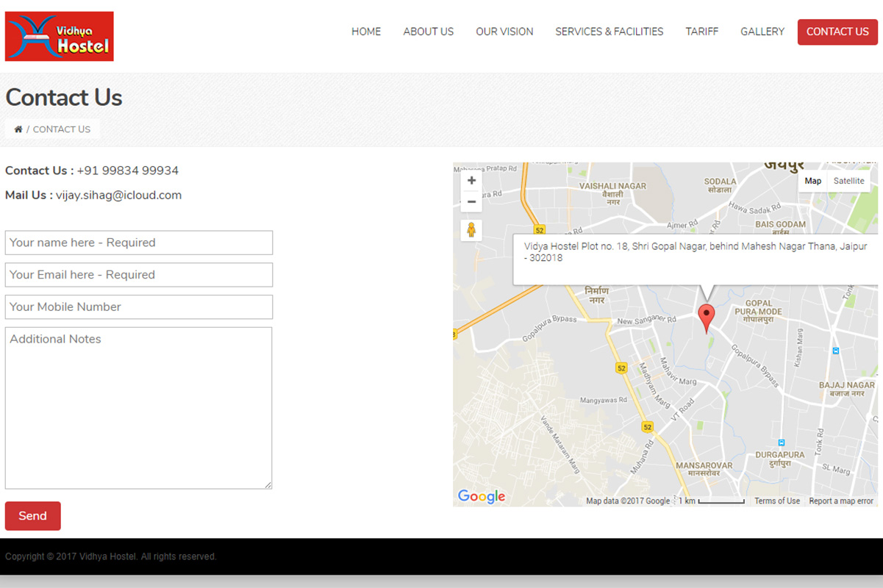Screen dimensions: 883x588
Task: Click Report a map error link
Action: (840, 501)
